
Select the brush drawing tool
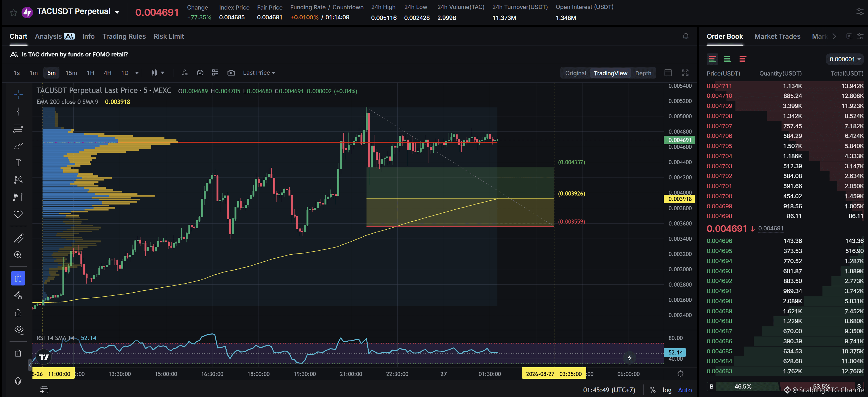18,146
